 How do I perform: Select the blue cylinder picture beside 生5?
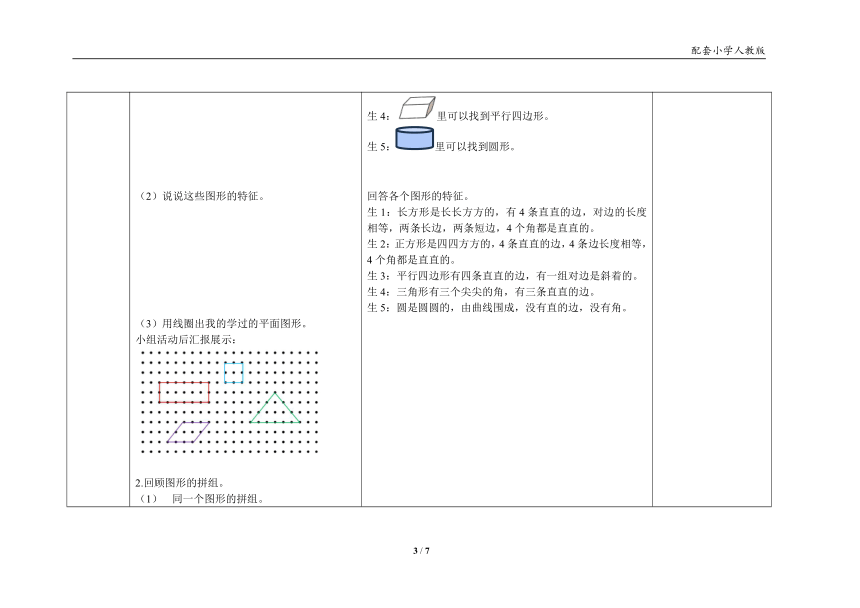click(415, 138)
